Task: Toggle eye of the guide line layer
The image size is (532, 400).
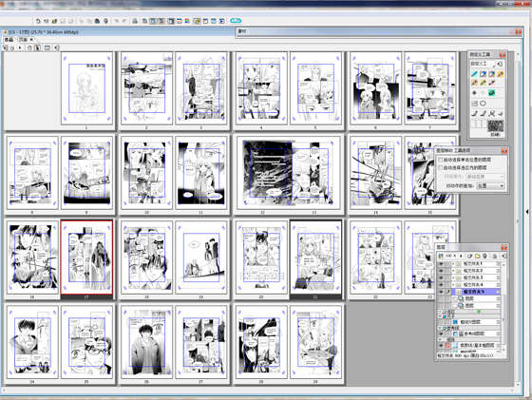Action: [x=441, y=333]
